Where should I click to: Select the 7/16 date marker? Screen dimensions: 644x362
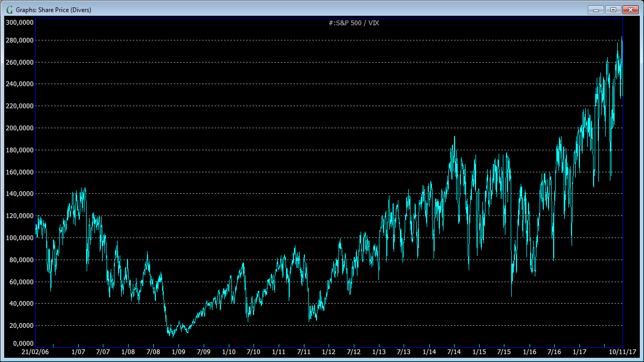pos(554,351)
